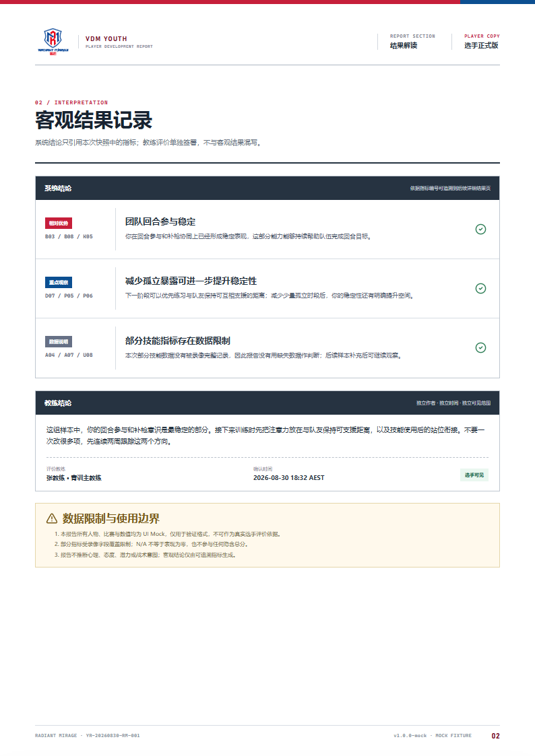Click the red 相对优势 badge
Viewport: 535px width, 756px height.
click(59, 224)
